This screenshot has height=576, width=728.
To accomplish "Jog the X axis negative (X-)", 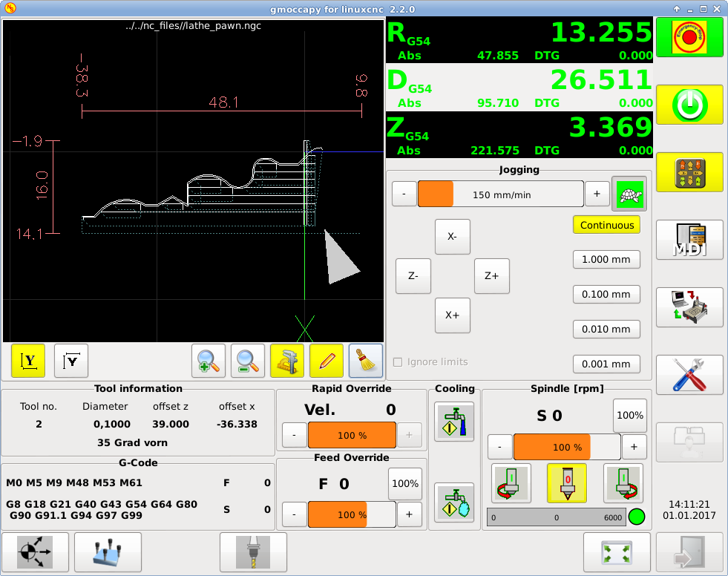I will [452, 237].
